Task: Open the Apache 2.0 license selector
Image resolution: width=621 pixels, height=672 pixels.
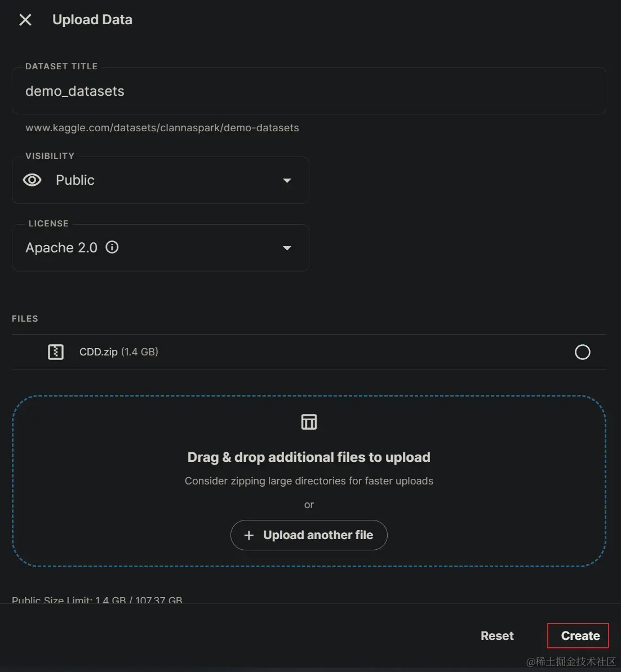Action: 161,248
